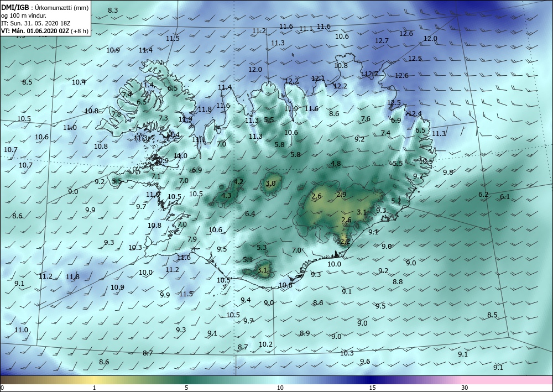This screenshot has width=553, height=392.
Task: Click the 8.3 value near top edge
Action: pyautogui.click(x=113, y=11)
